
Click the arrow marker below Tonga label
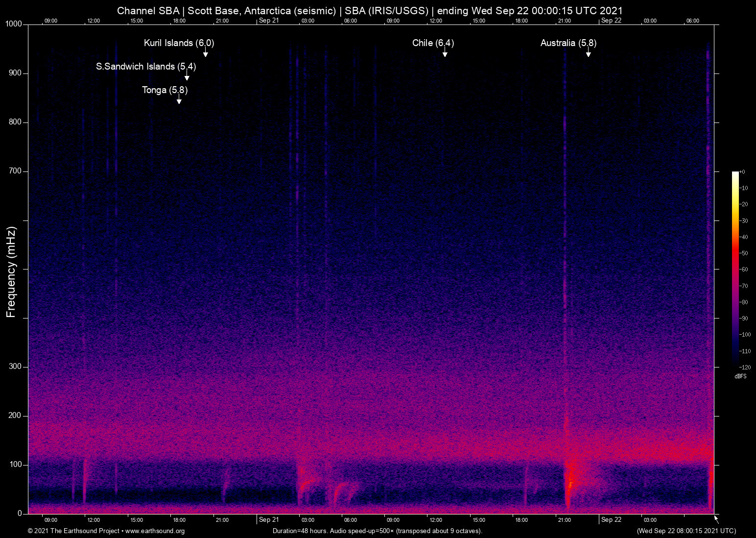click(x=179, y=101)
